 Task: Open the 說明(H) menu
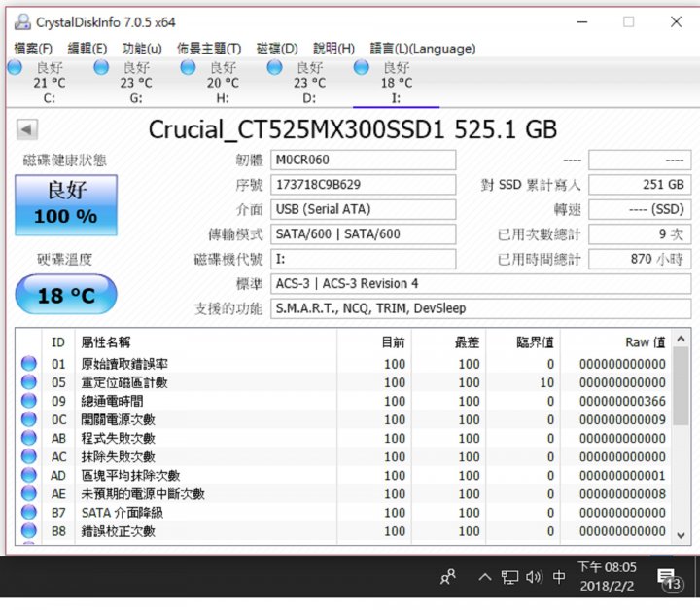(333, 49)
